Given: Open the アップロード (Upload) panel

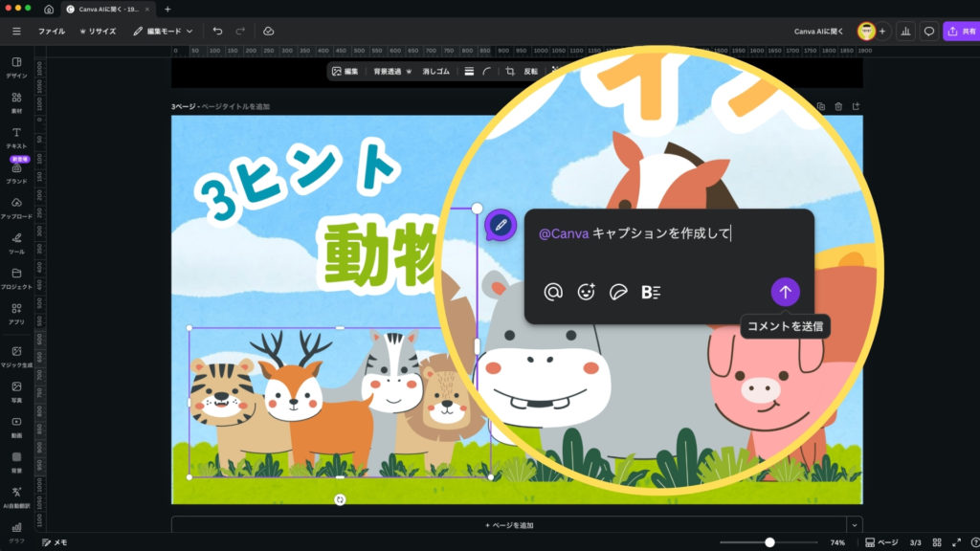Looking at the screenshot, I should coord(16,207).
